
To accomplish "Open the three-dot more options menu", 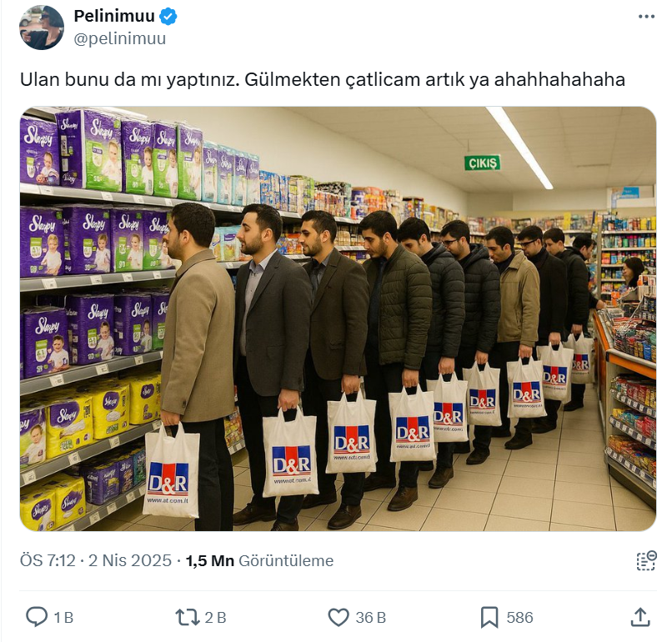I will click(x=646, y=17).
